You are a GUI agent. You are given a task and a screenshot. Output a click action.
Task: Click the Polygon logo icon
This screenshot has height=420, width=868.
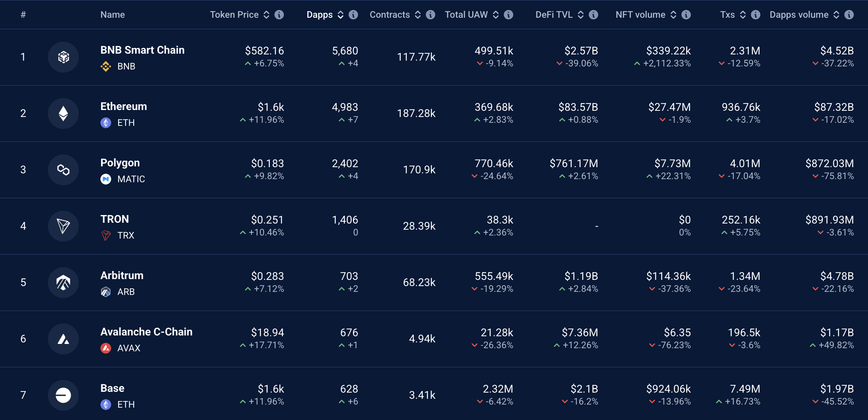[x=64, y=169]
